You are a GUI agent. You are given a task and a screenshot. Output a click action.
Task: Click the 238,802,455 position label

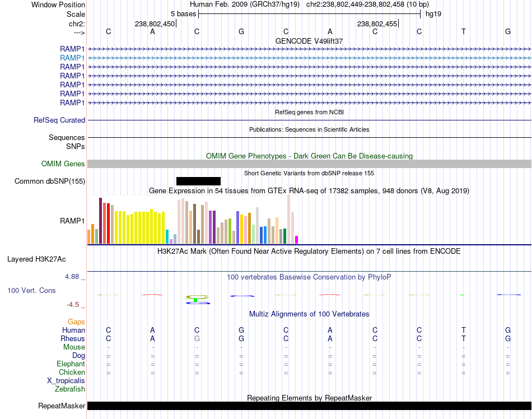pyautogui.click(x=377, y=24)
